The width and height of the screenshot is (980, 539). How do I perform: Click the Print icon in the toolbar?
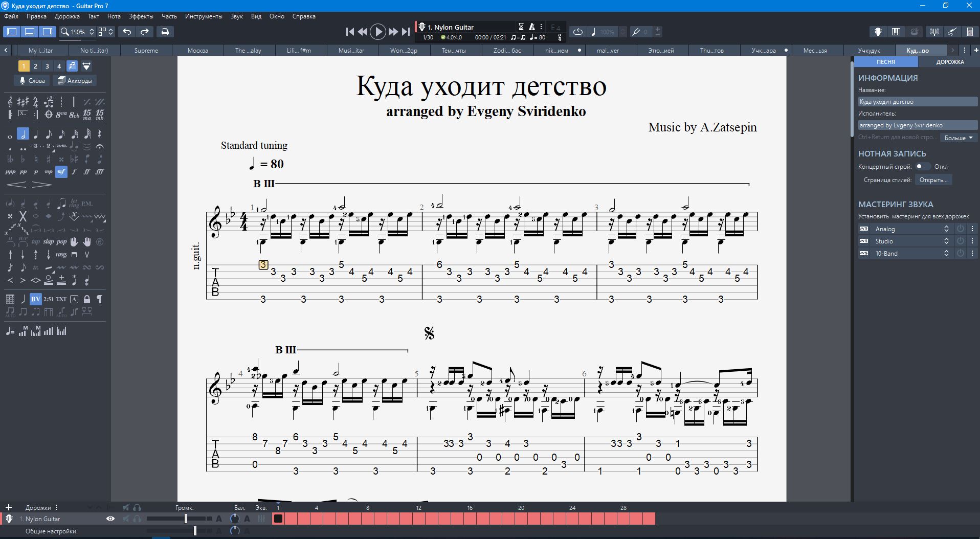click(x=165, y=32)
